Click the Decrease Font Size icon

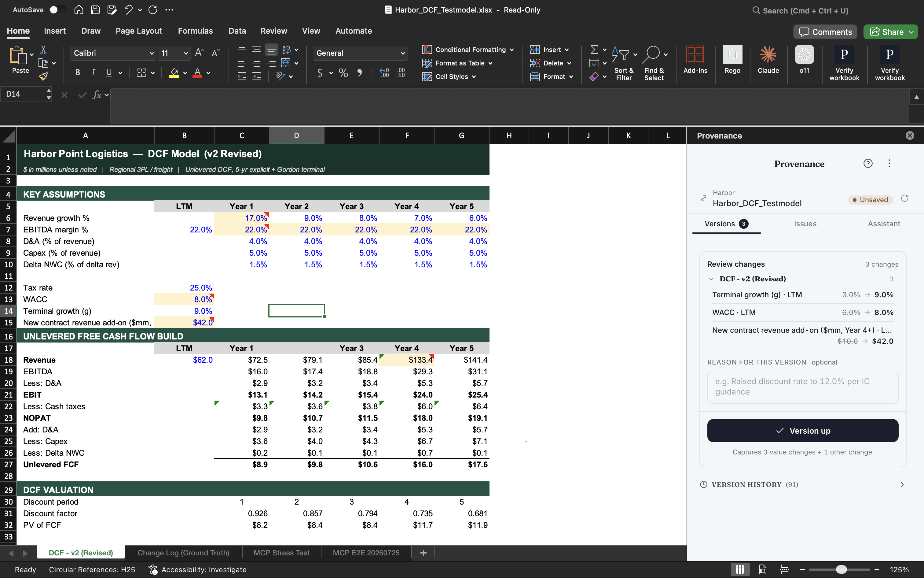point(216,53)
